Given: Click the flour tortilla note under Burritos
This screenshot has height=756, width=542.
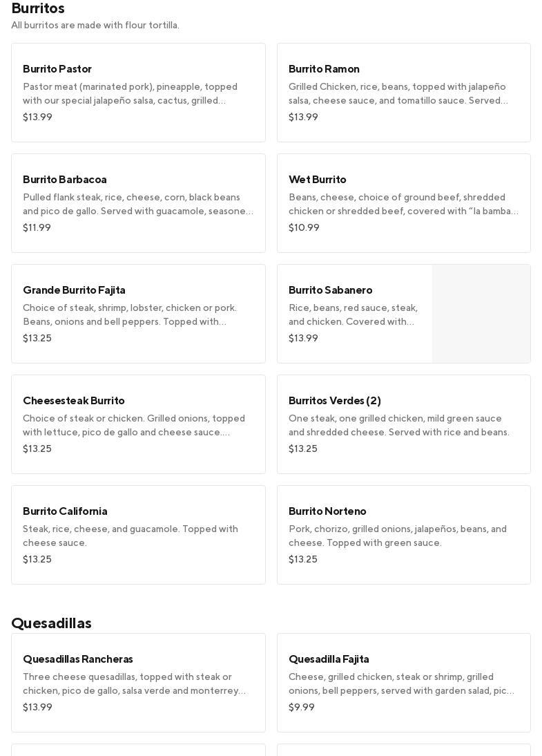Looking at the screenshot, I should click(x=95, y=26).
